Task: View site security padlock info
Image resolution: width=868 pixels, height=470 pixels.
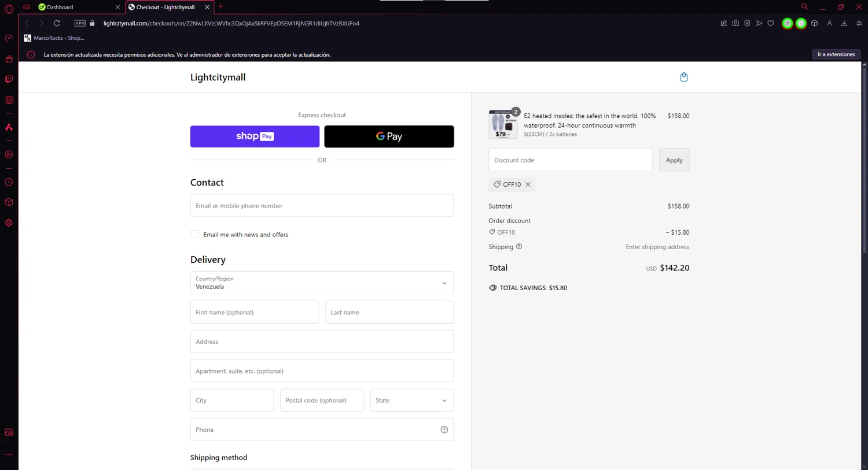Action: (x=92, y=23)
